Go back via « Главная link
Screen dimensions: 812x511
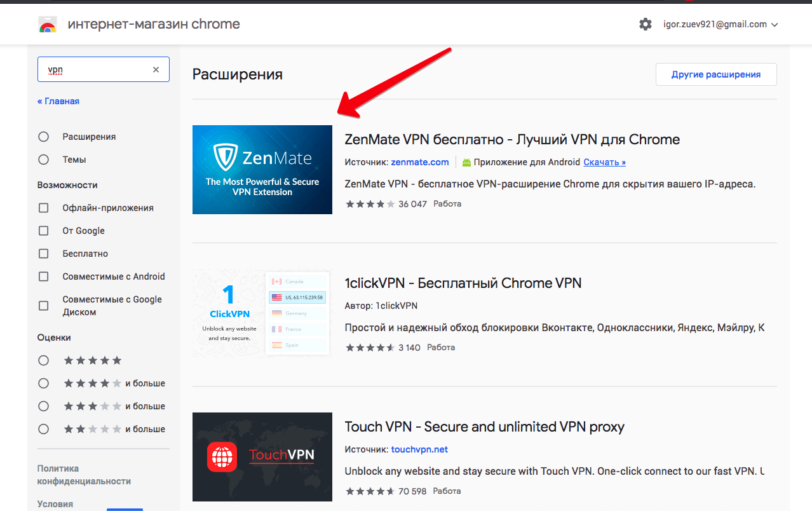click(x=58, y=101)
